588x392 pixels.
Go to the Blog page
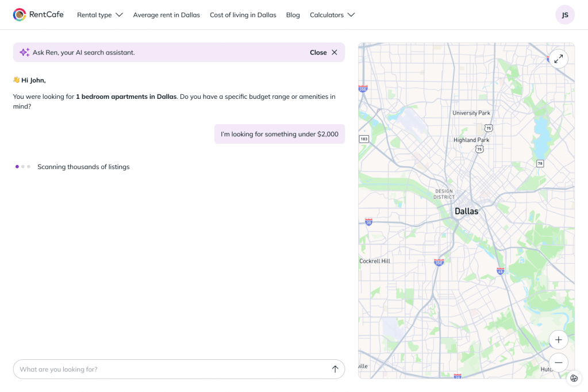(293, 15)
